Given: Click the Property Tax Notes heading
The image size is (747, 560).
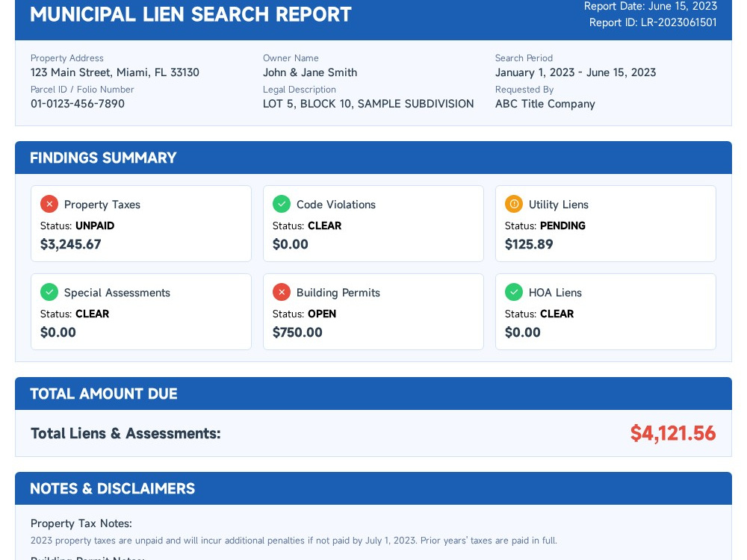Looking at the screenshot, I should (81, 523).
